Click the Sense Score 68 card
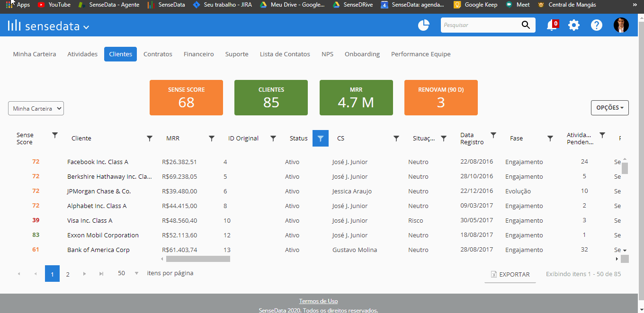 pos(186,97)
